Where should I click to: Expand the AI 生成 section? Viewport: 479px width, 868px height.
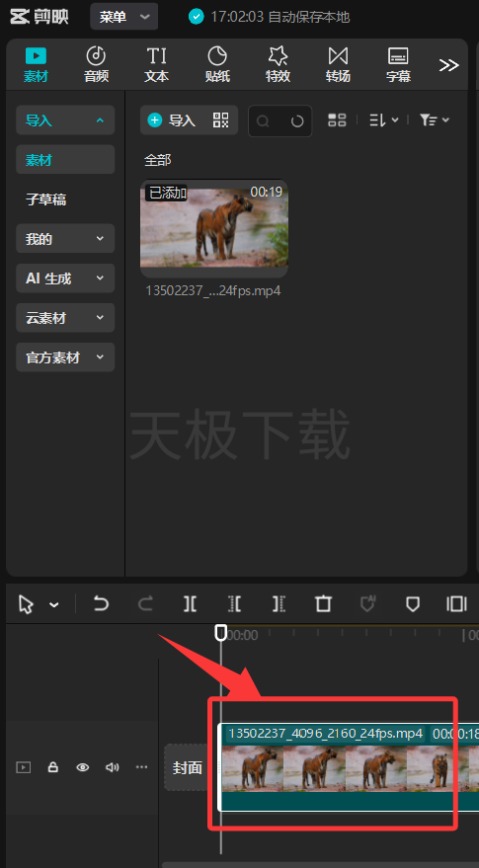pyautogui.click(x=65, y=278)
